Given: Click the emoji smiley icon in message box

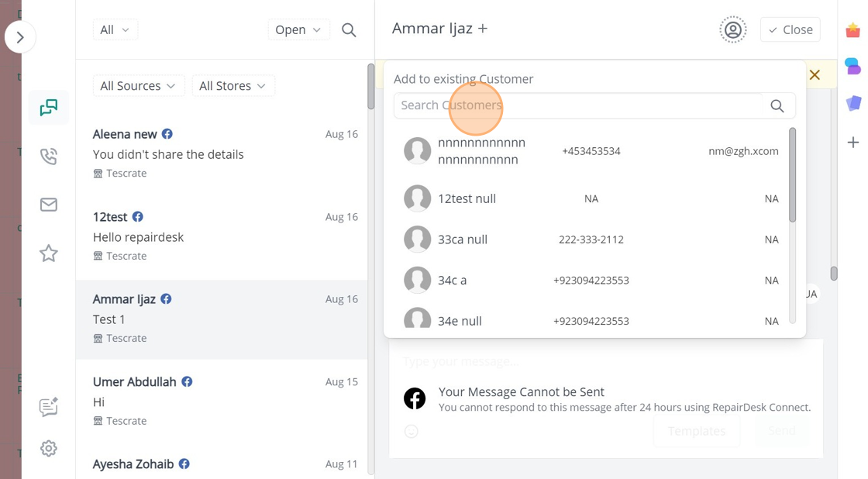Looking at the screenshot, I should click(412, 432).
